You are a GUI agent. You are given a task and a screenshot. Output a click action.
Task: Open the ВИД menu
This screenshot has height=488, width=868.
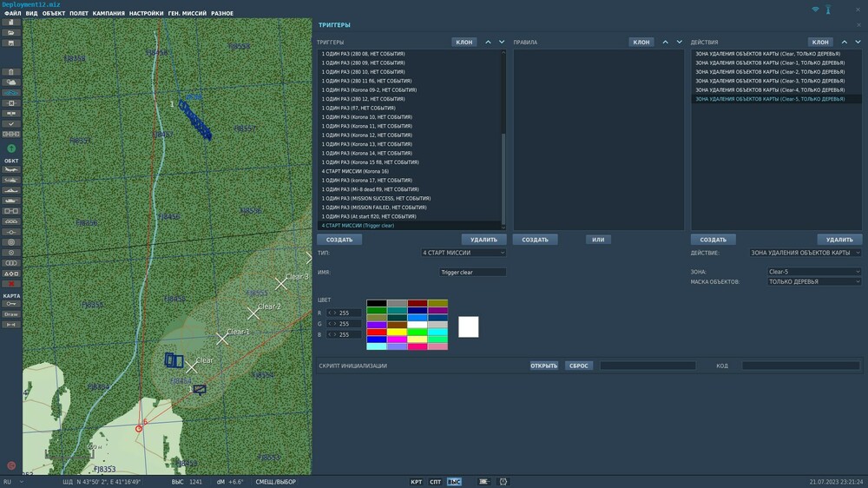pyautogui.click(x=31, y=13)
